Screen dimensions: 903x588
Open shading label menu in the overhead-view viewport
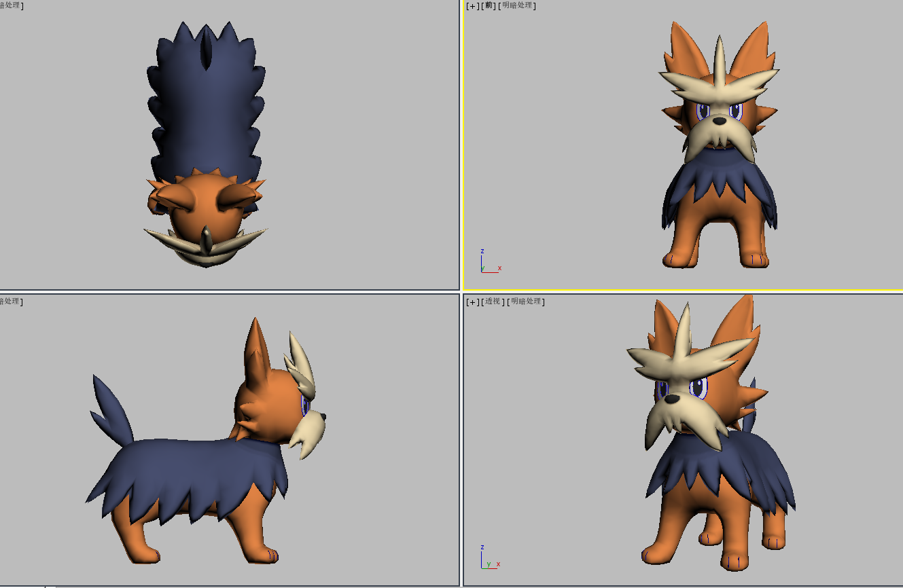point(11,5)
